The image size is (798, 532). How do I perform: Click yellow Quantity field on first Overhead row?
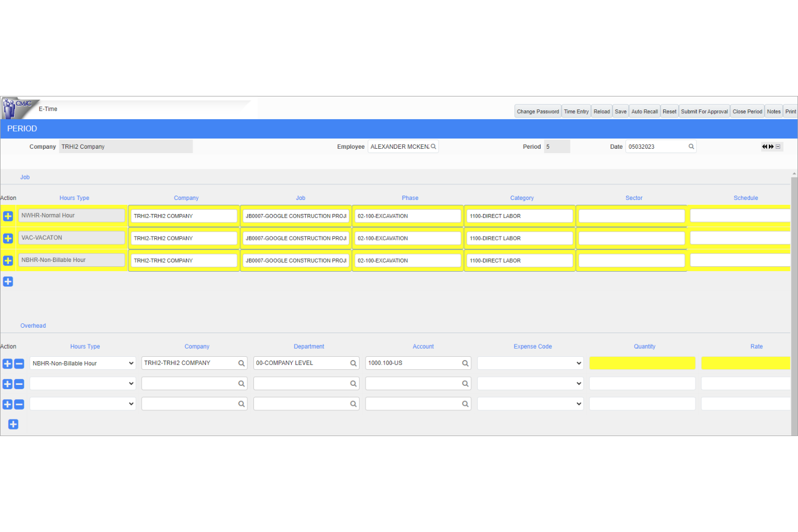(642, 363)
